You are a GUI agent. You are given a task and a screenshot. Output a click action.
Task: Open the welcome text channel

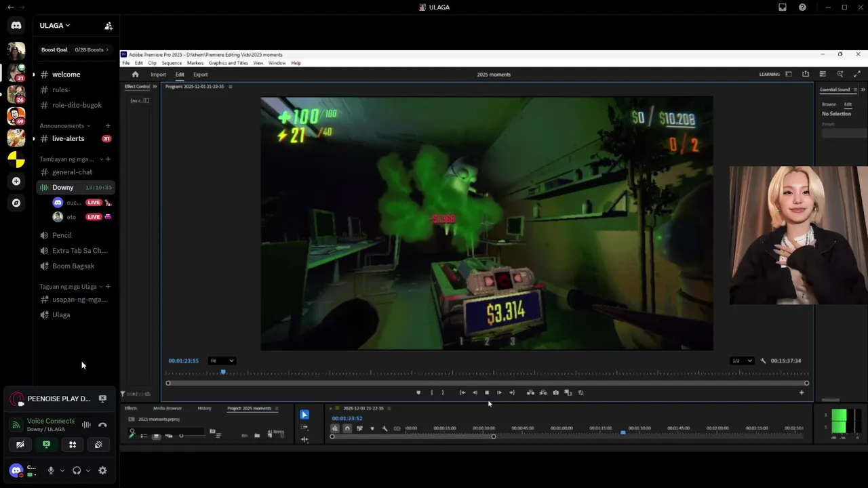[76, 75]
